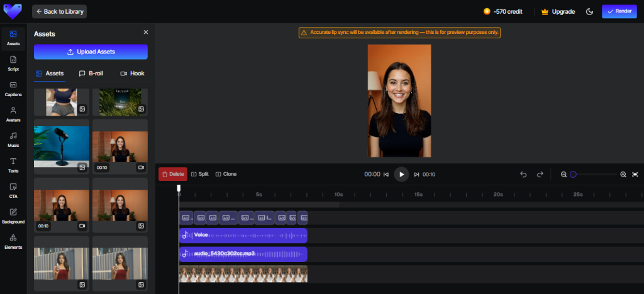Click the 25s mark on timeline ruler
Screen dimensions: 644x294
[578, 194]
